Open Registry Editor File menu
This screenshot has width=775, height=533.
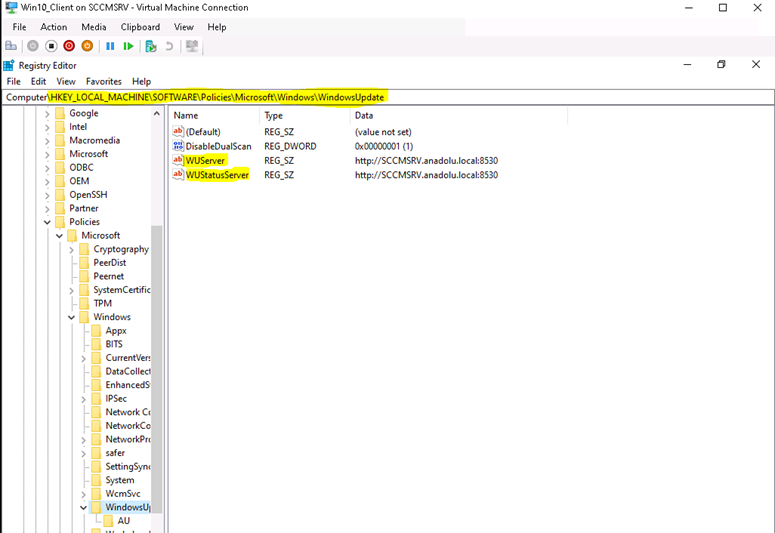coord(13,82)
